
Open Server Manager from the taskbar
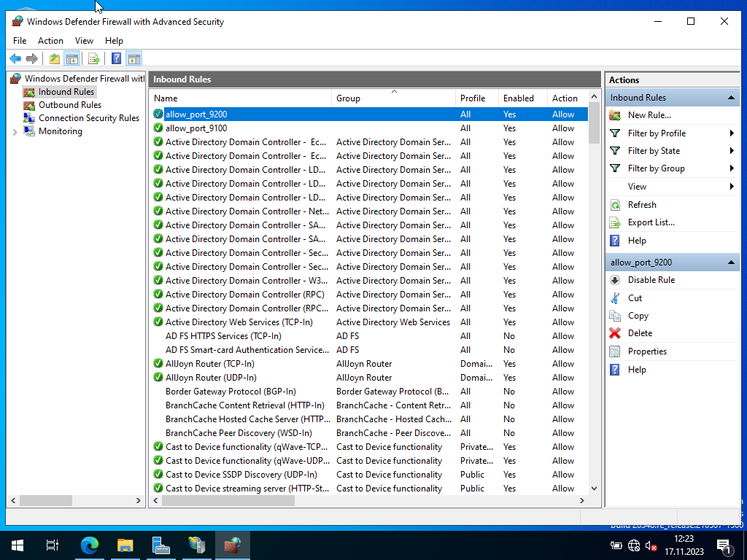tap(160, 545)
